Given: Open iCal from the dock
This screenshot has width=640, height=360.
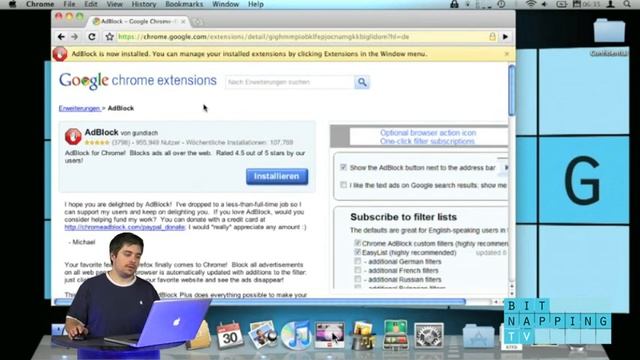Looking at the screenshot, I should (x=229, y=336).
